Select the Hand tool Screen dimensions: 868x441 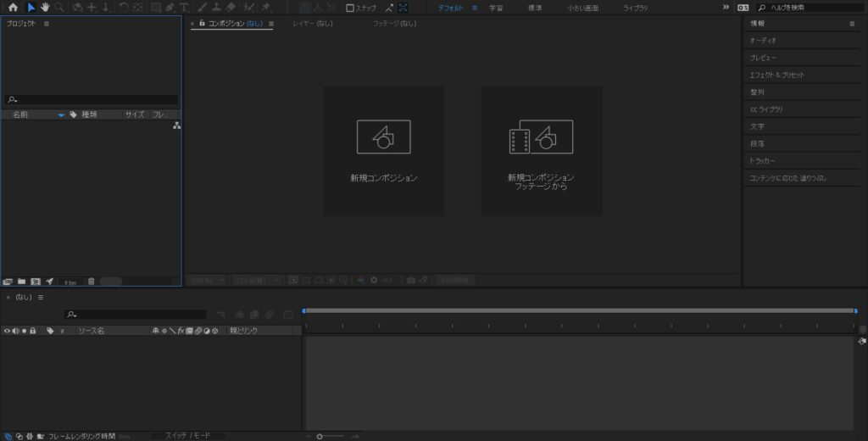(45, 7)
